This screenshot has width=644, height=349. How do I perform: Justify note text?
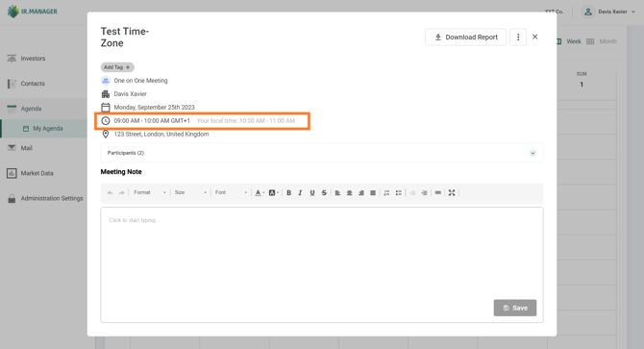click(373, 192)
